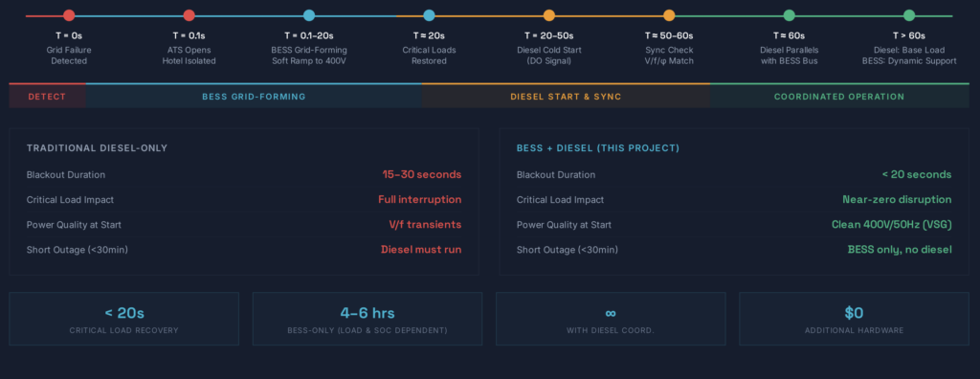Click the TRADITIONAL DIESEL-ONLY panel heading
The width and height of the screenshot is (980, 379).
97,148
